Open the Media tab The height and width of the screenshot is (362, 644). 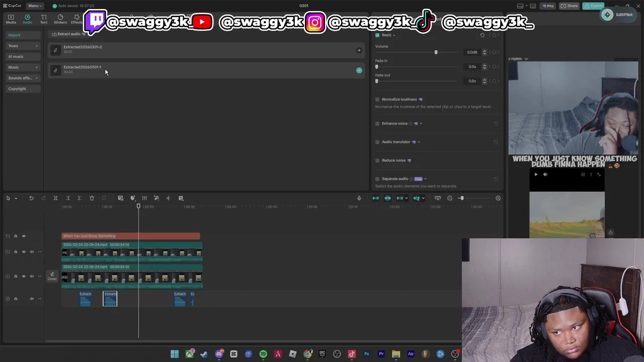11,19
